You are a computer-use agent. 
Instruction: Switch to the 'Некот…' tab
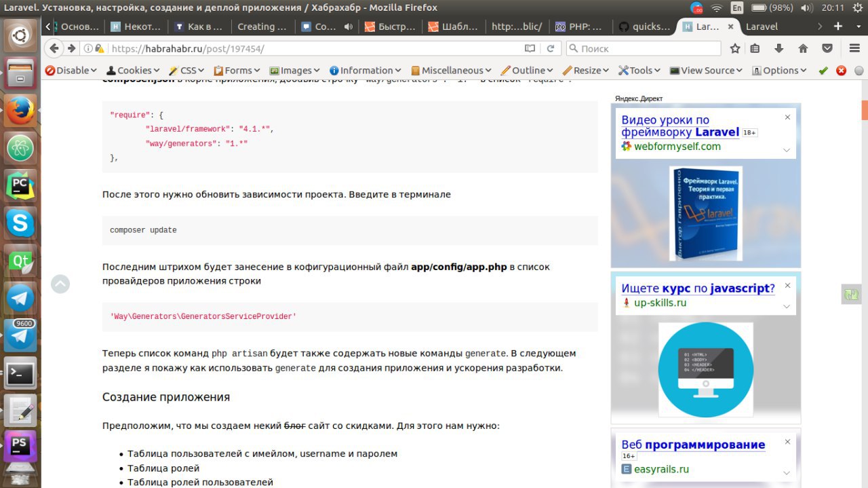pos(136,26)
